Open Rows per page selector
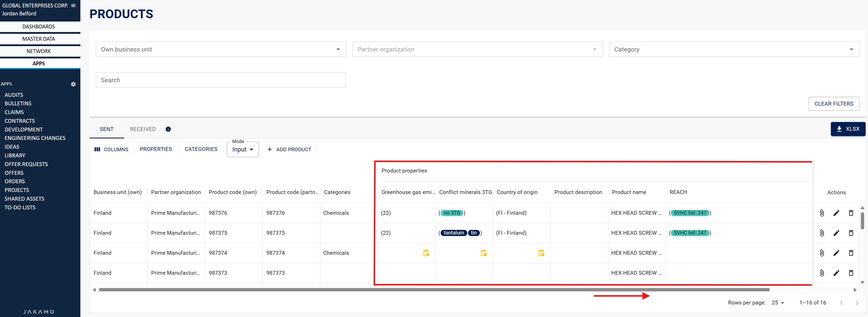868x317 pixels. (x=778, y=302)
